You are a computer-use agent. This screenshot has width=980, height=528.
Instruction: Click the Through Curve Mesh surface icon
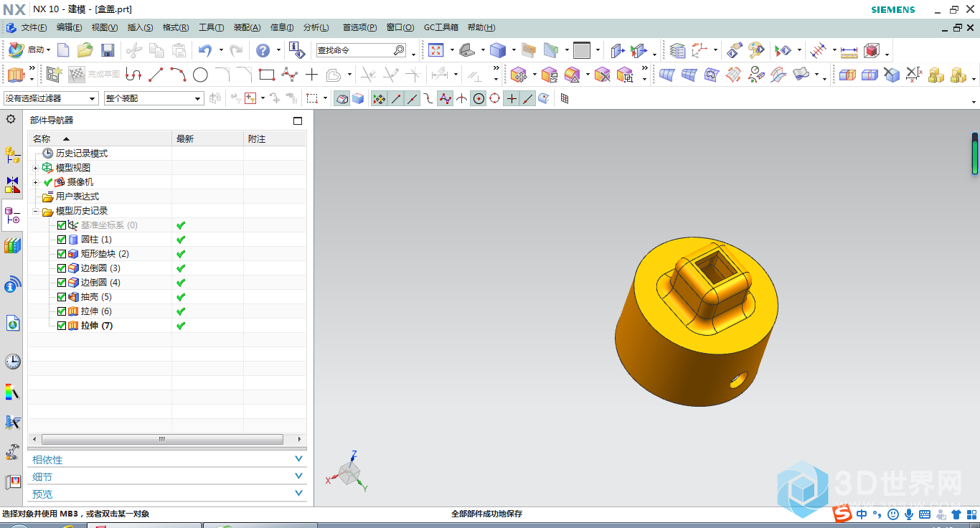point(689,75)
